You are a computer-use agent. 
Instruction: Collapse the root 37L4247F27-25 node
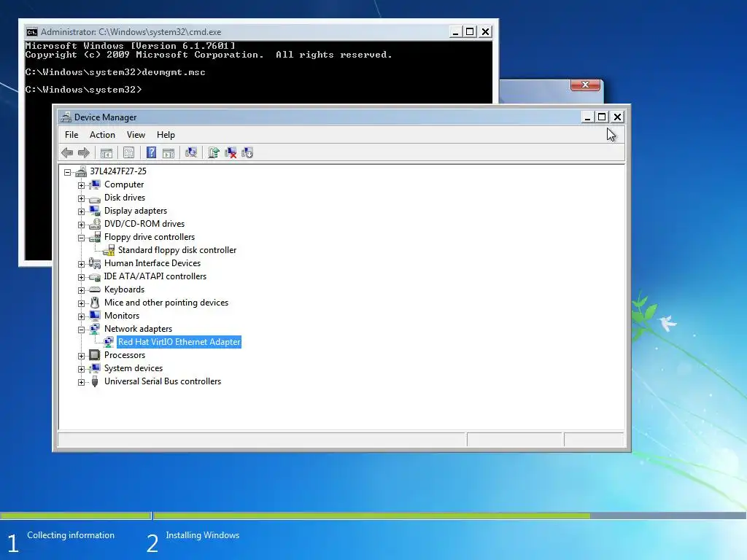coord(68,172)
